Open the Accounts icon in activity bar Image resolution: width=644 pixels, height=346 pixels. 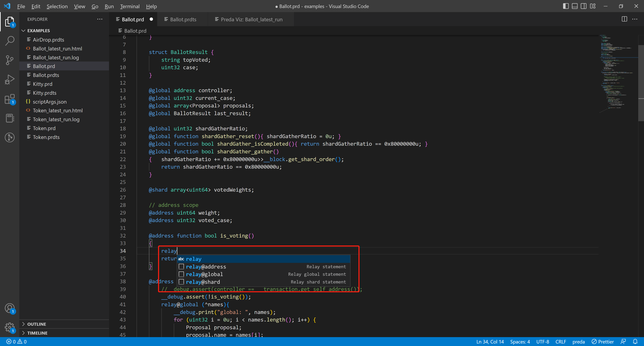(x=10, y=308)
